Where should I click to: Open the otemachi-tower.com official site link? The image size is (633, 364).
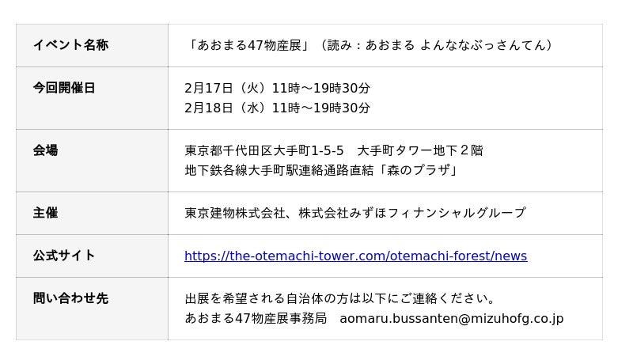355,256
